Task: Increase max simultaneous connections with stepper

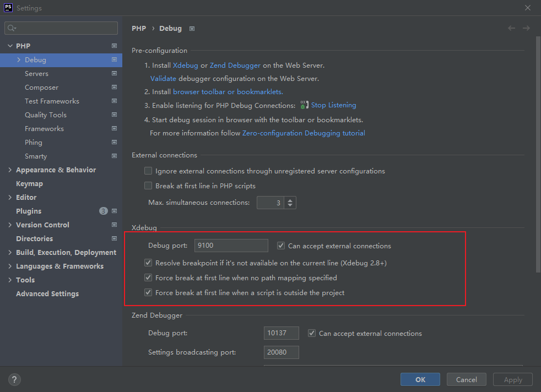Action: 290,200
